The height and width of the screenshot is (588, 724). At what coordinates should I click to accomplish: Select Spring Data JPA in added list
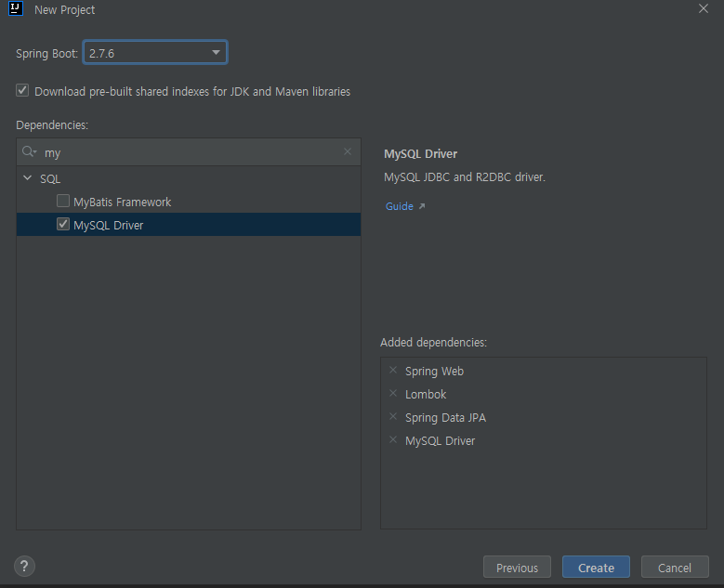pyautogui.click(x=445, y=418)
